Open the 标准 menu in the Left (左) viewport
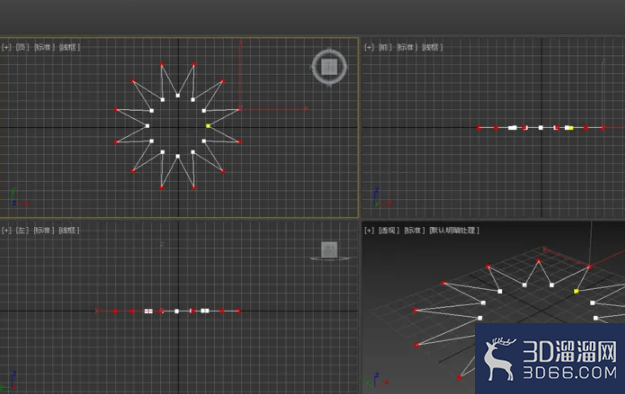Screen dimensions: 625x394 point(44,230)
